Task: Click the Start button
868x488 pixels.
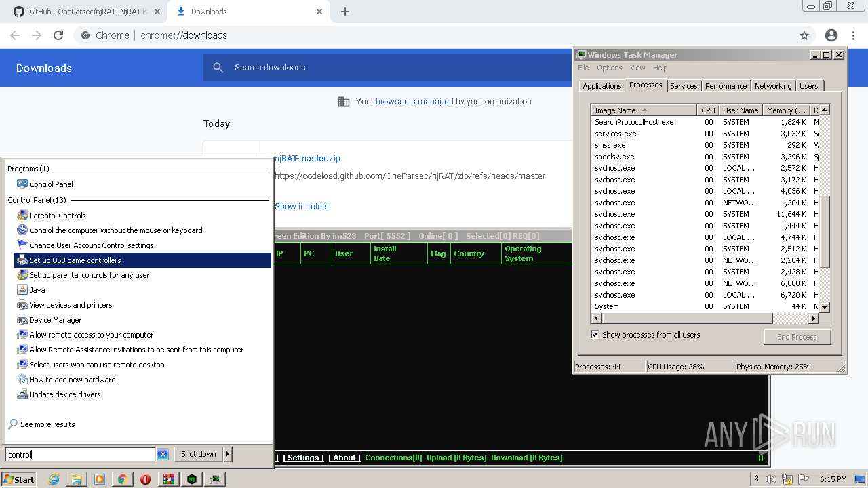Action: 19,479
